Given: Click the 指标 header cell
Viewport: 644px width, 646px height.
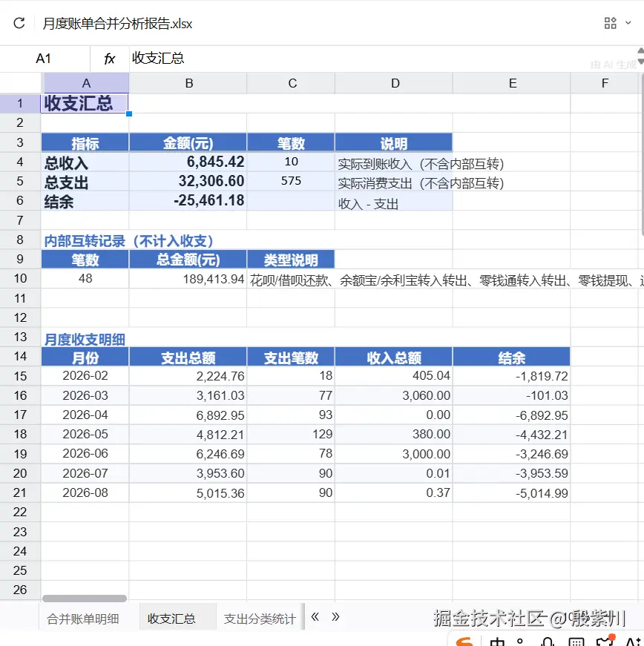Looking at the screenshot, I should (x=85, y=143).
